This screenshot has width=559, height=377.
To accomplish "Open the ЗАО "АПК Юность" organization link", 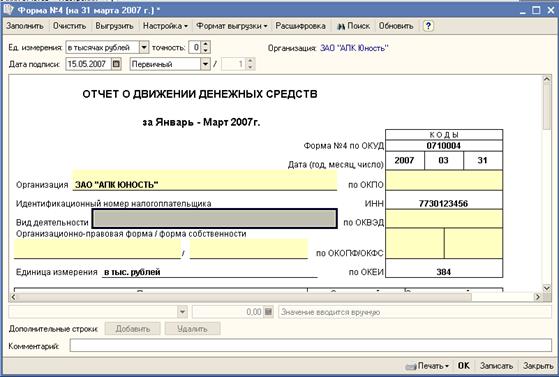I will pyautogui.click(x=354, y=48).
